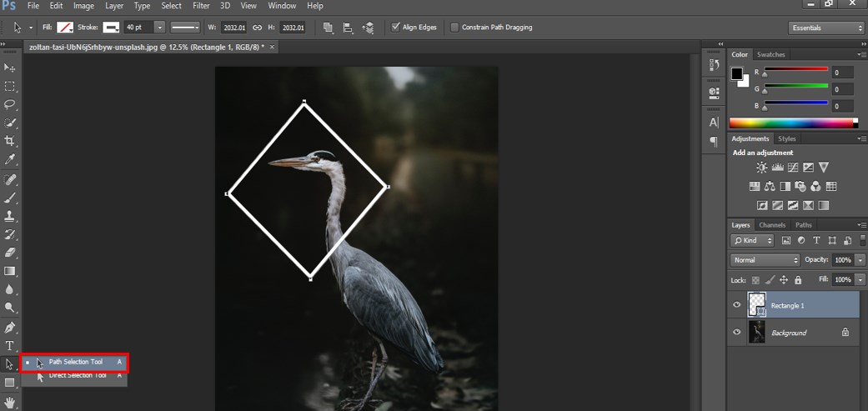Select the Spot Healing Brush tool

(9, 179)
